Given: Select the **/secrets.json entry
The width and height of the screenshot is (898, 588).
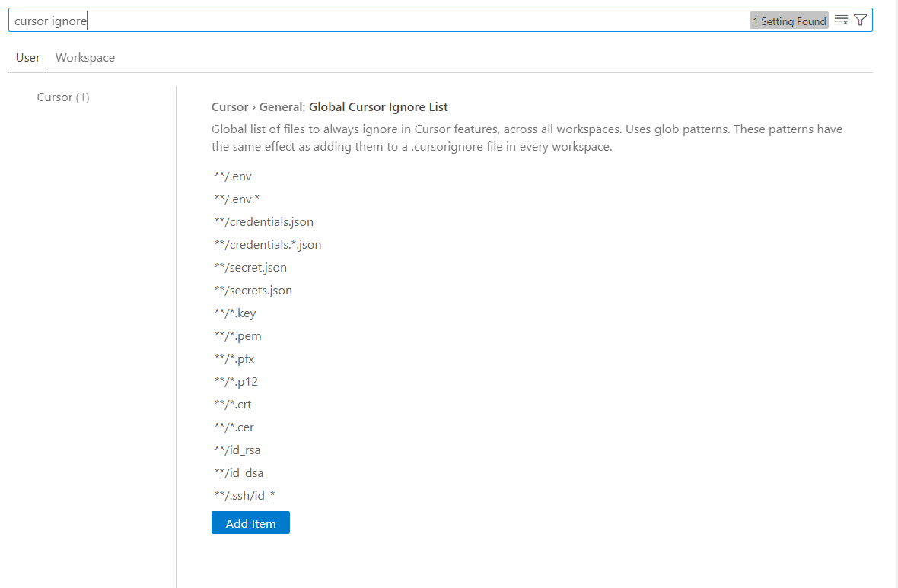Looking at the screenshot, I should [253, 291].
